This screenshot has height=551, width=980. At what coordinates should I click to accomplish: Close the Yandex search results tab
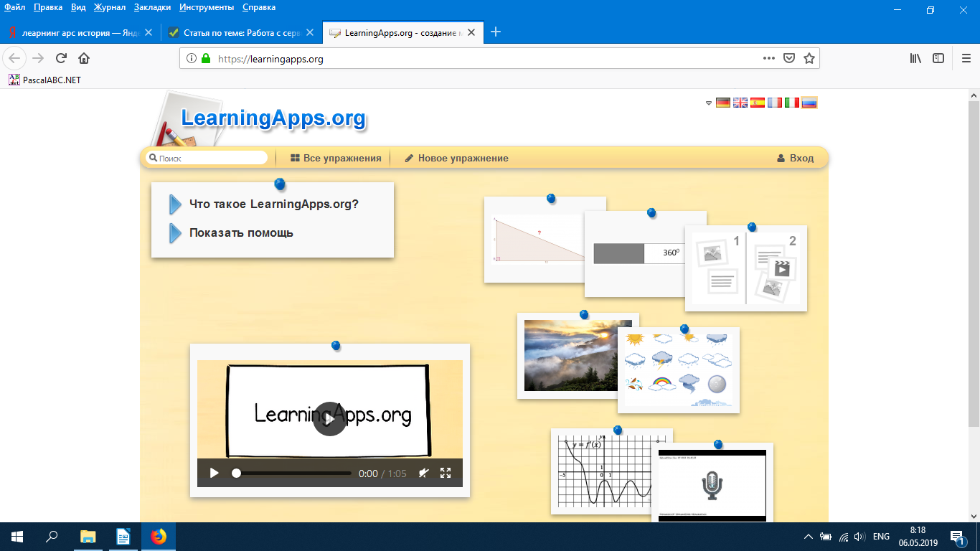[x=149, y=32]
